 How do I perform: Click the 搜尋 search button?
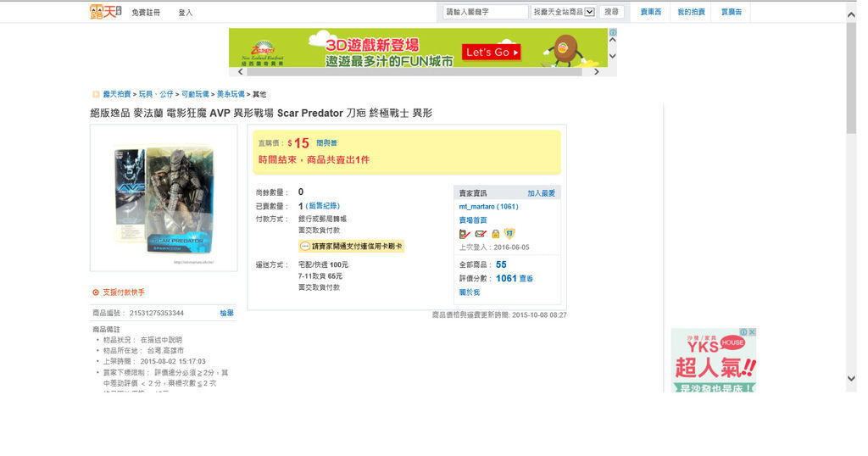611,12
